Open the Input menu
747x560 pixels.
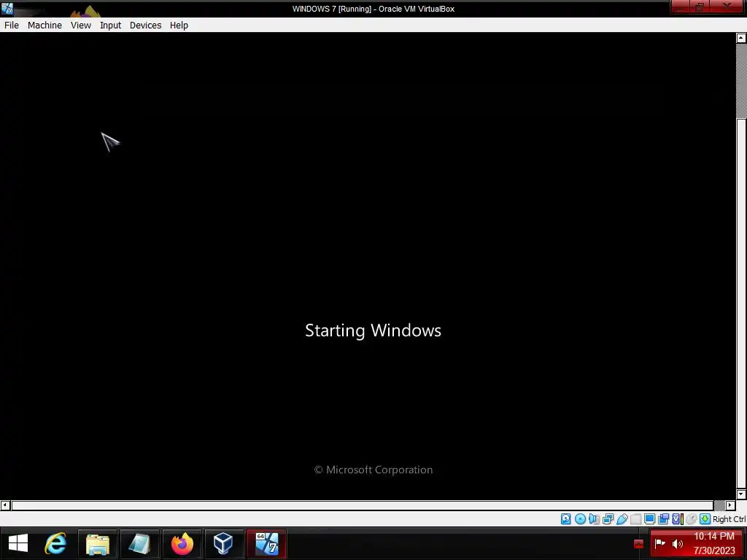[111, 26]
